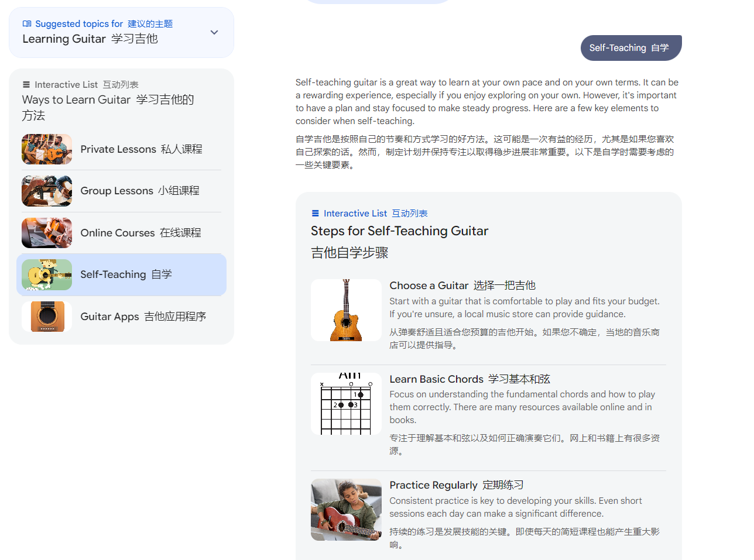
Task: Click the English paragraph starting 'Self-teaching guitar is'
Action: [487, 102]
